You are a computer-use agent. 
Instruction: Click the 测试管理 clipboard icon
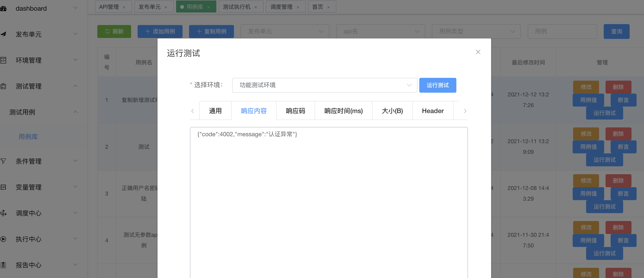3,86
